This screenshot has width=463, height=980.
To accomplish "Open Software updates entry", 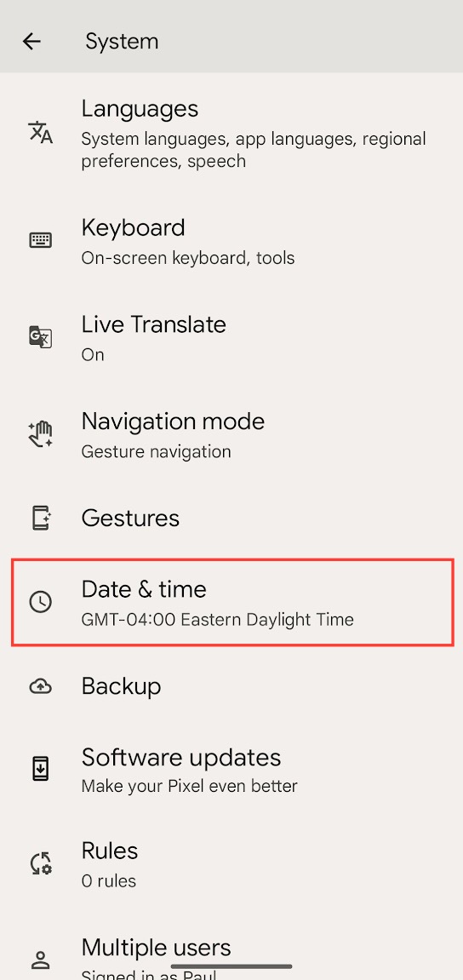I will [x=231, y=769].
